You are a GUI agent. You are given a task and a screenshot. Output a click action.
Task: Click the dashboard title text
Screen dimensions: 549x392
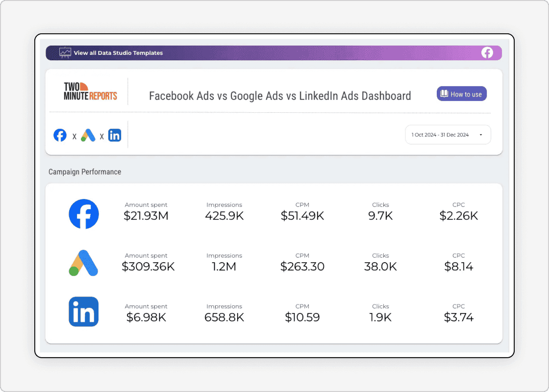coord(280,96)
